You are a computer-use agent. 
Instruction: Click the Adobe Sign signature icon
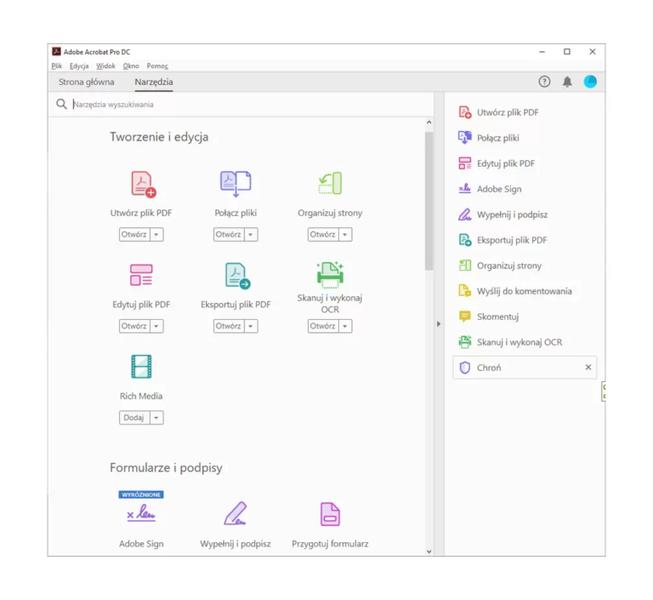coord(141,513)
